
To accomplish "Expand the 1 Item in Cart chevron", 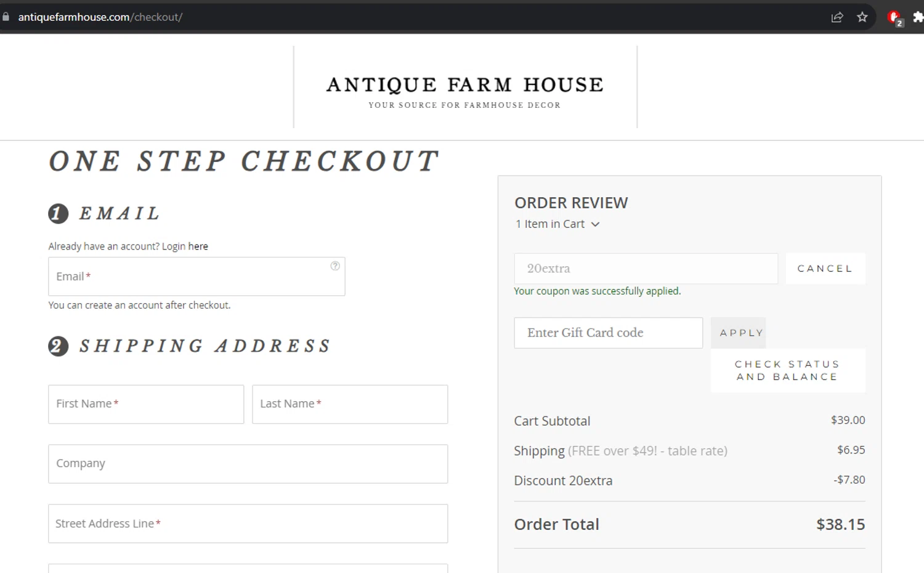I will click(x=595, y=224).
